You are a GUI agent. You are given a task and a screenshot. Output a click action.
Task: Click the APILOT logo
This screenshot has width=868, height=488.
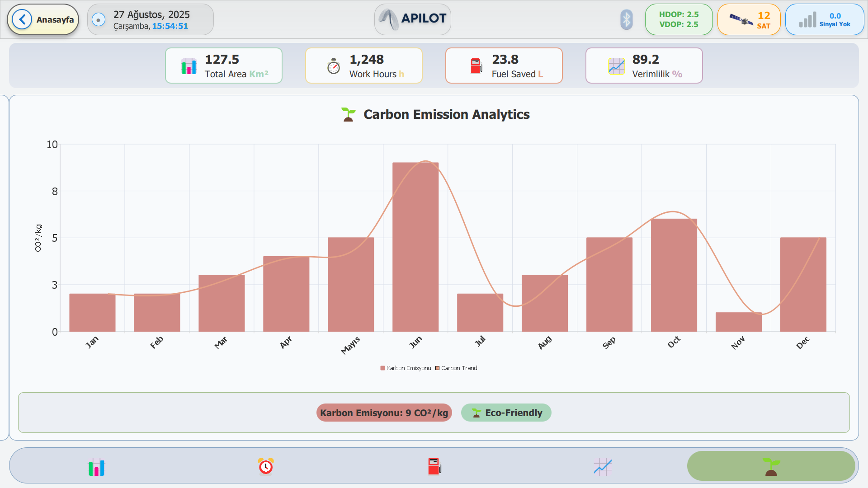[x=413, y=19]
